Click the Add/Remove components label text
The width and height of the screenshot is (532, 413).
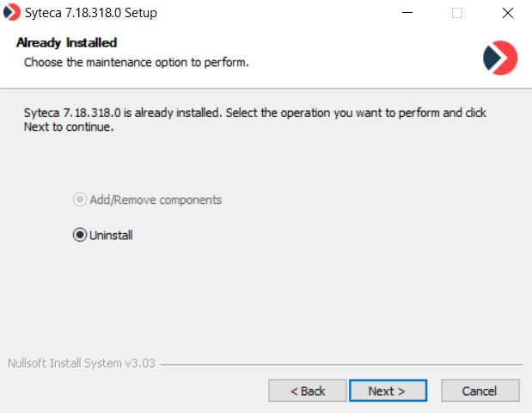tap(156, 200)
